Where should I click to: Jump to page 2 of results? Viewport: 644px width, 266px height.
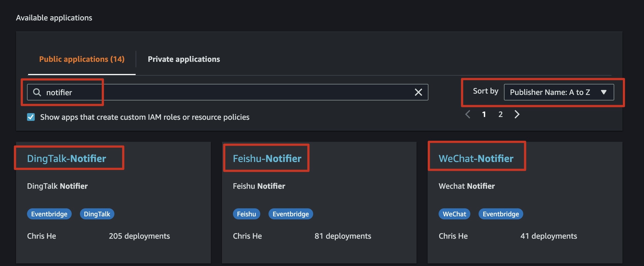click(500, 114)
